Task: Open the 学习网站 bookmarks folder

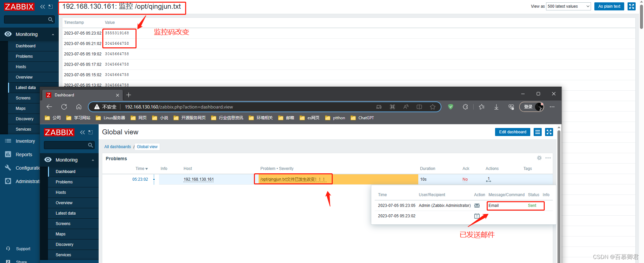Action: coord(78,118)
